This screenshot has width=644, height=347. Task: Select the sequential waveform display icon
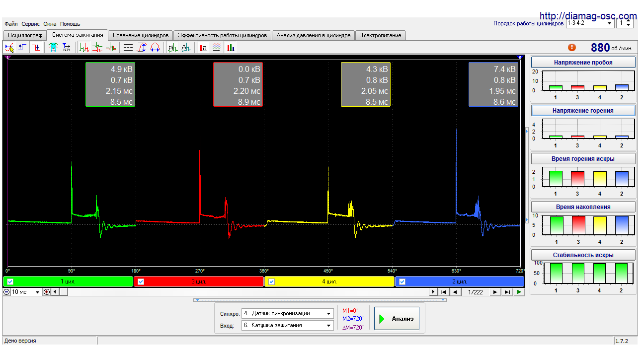pos(84,48)
